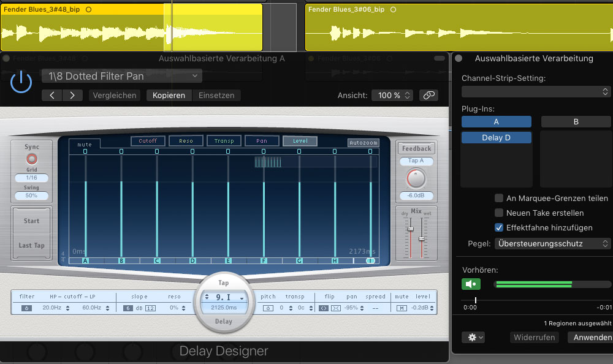Toggle the tap mute M button

tap(402, 308)
